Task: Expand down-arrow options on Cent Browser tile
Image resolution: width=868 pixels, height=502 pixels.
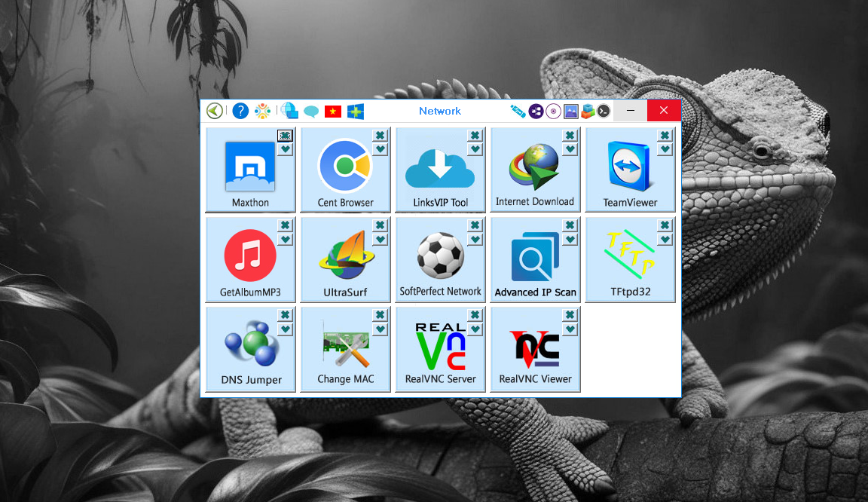Action: tap(381, 149)
